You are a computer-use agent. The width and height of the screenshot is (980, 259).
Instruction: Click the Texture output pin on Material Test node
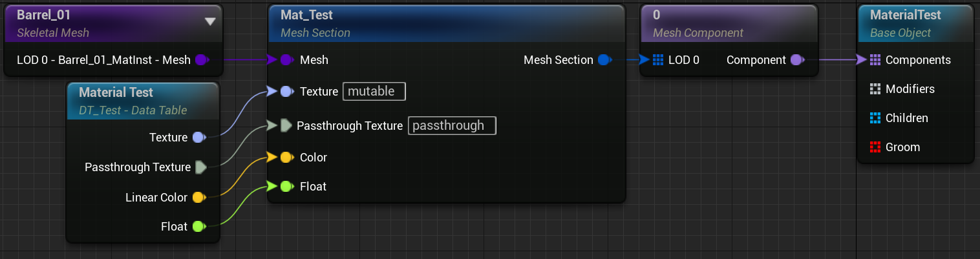[198, 138]
